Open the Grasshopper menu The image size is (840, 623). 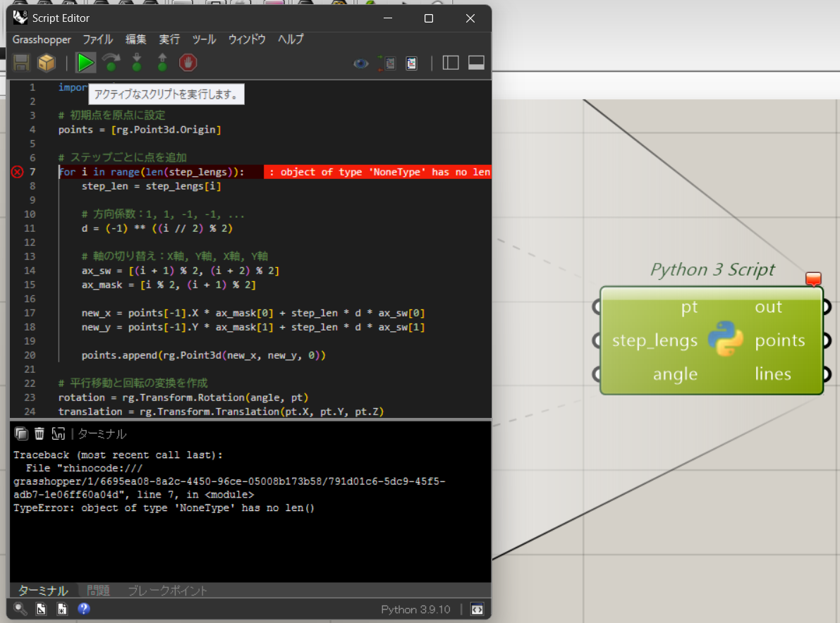[x=42, y=39]
